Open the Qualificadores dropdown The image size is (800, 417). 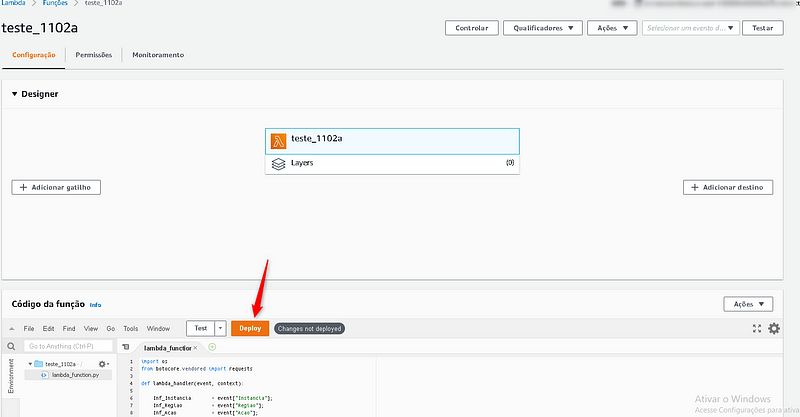(x=543, y=28)
